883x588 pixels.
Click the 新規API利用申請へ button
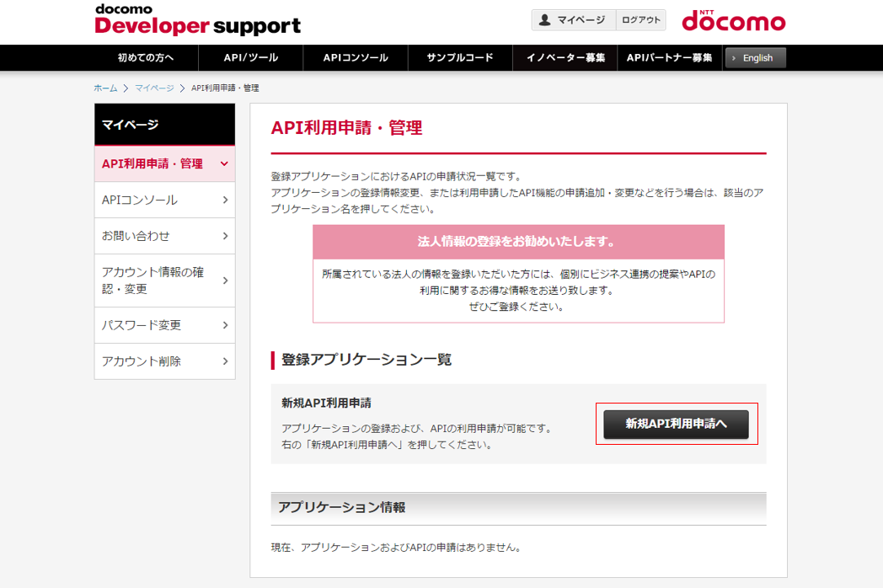click(676, 424)
